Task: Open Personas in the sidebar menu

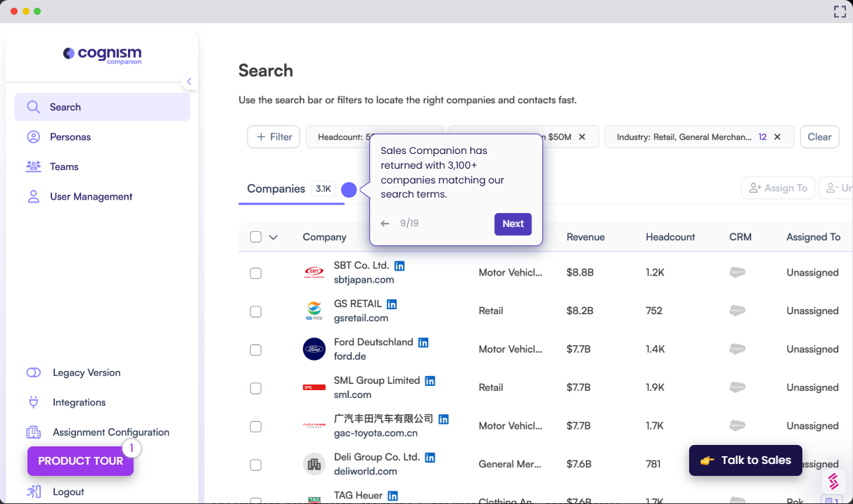Action: 70,137
